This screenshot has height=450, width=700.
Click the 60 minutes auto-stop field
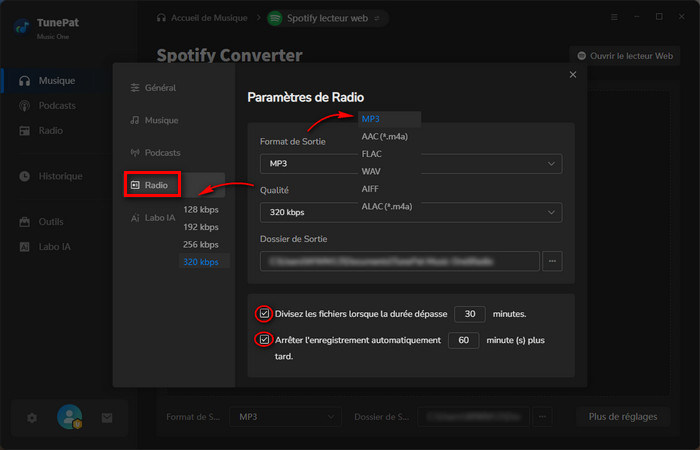pyautogui.click(x=463, y=340)
